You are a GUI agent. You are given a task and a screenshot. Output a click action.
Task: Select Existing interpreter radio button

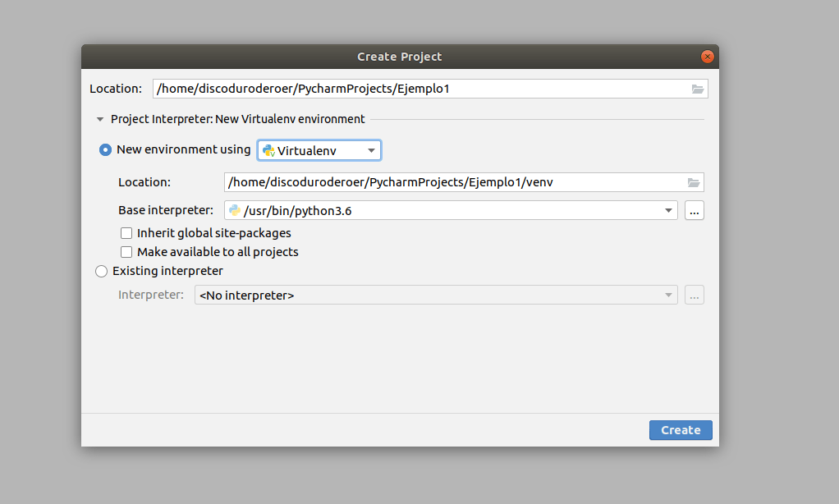pos(101,271)
